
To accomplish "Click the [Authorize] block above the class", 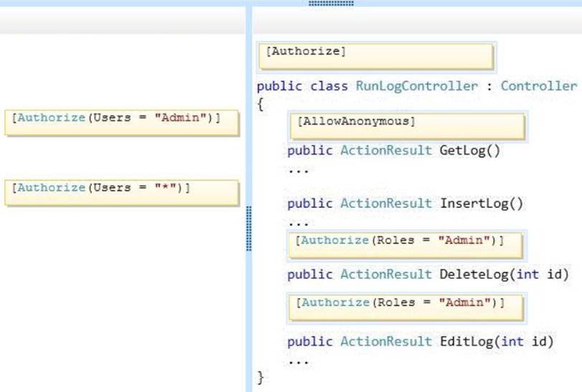I will 376,54.
